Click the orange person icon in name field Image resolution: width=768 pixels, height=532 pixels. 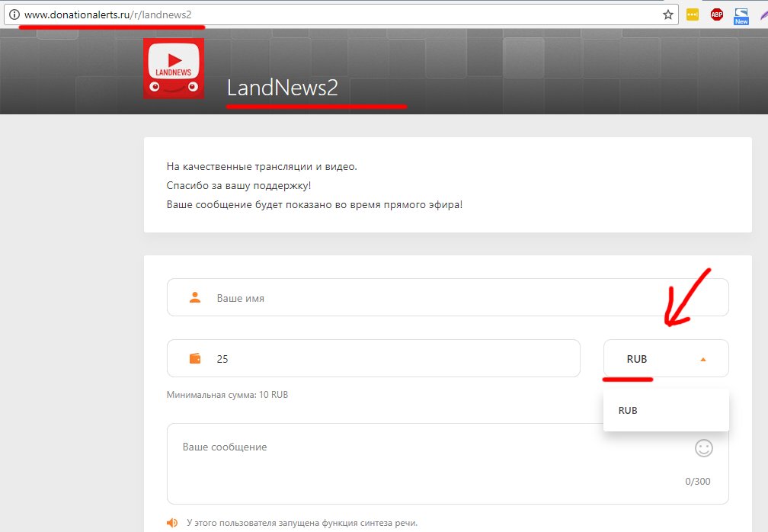coord(195,297)
